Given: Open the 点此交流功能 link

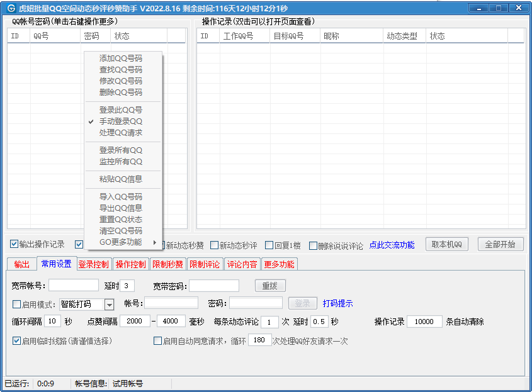Looking at the screenshot, I should (392, 245).
